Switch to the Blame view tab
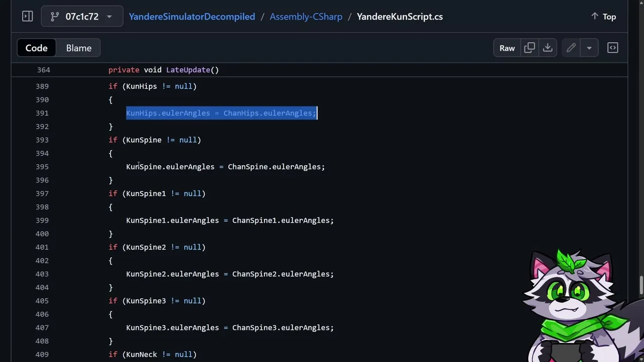 click(79, 48)
